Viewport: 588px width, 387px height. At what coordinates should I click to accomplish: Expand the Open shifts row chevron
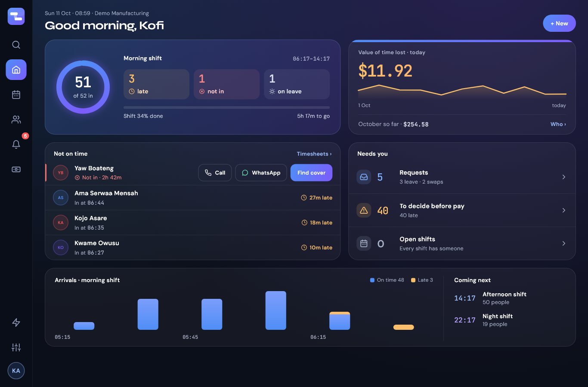[564, 243]
